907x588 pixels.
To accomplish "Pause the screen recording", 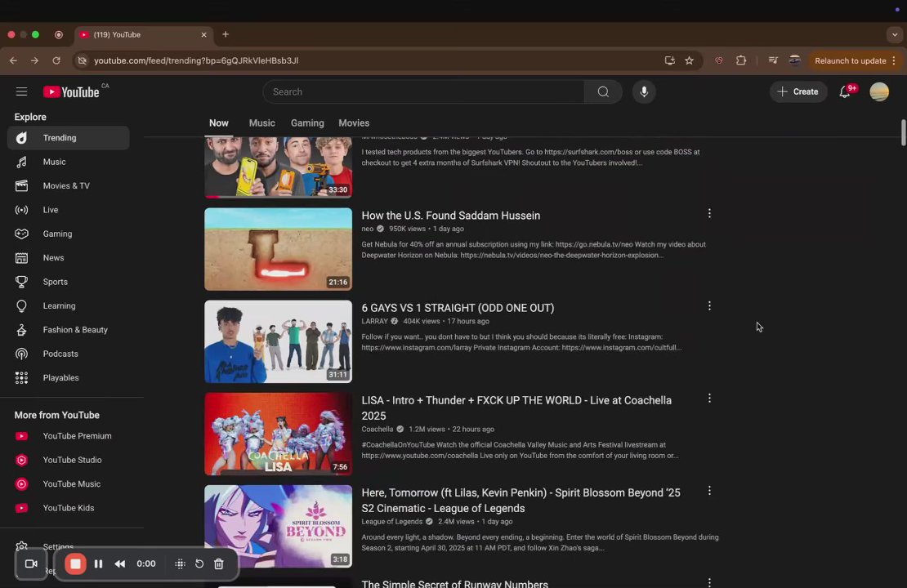I will (x=98, y=563).
